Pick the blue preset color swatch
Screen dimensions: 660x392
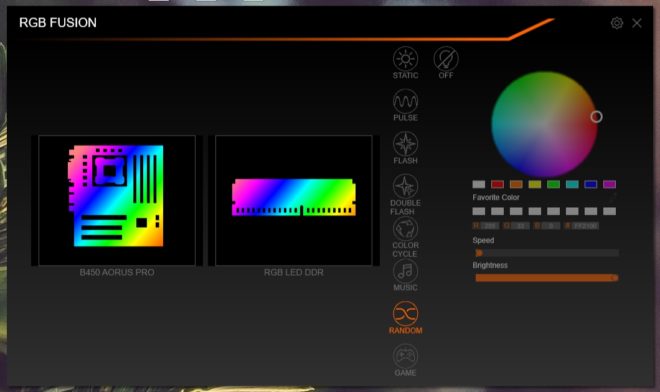(591, 184)
